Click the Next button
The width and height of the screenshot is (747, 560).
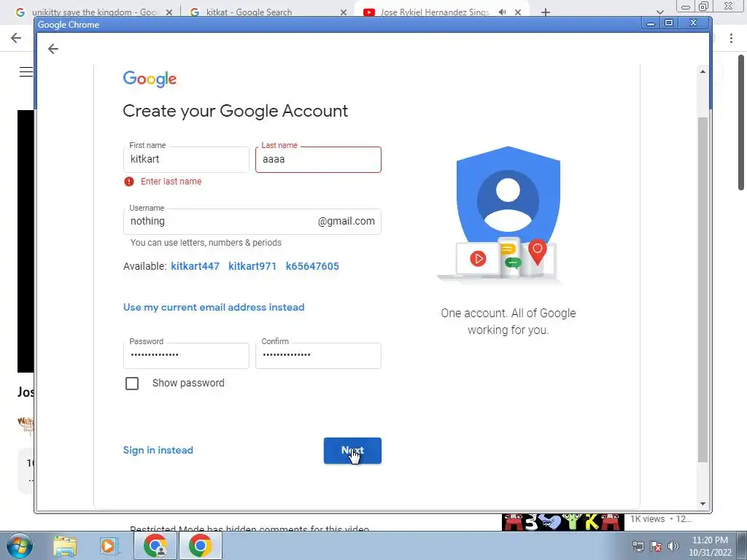click(352, 451)
